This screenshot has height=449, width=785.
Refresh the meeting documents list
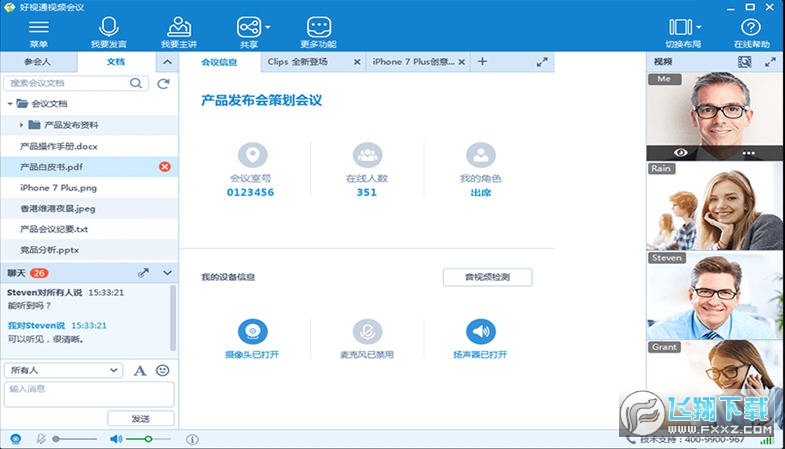click(163, 84)
